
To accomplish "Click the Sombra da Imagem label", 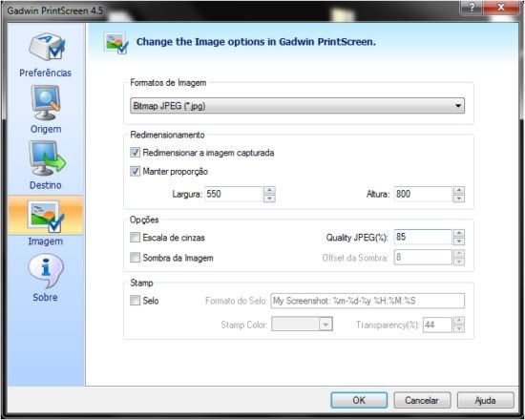I will [178, 258].
